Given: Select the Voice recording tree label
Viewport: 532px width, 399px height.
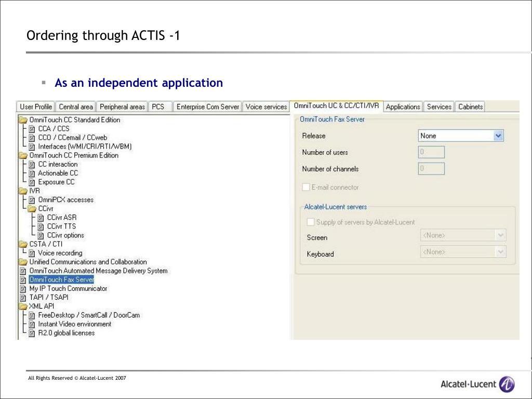Looking at the screenshot, I should tap(60, 253).
